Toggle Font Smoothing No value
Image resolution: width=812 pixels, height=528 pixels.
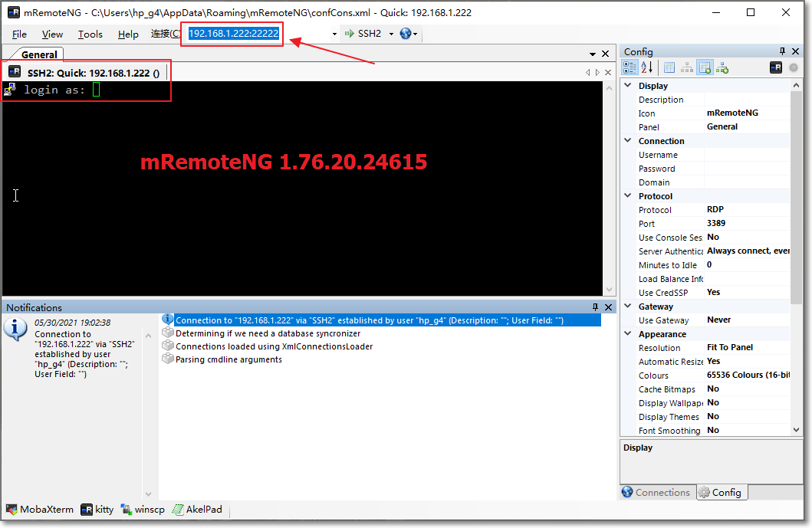click(x=748, y=430)
